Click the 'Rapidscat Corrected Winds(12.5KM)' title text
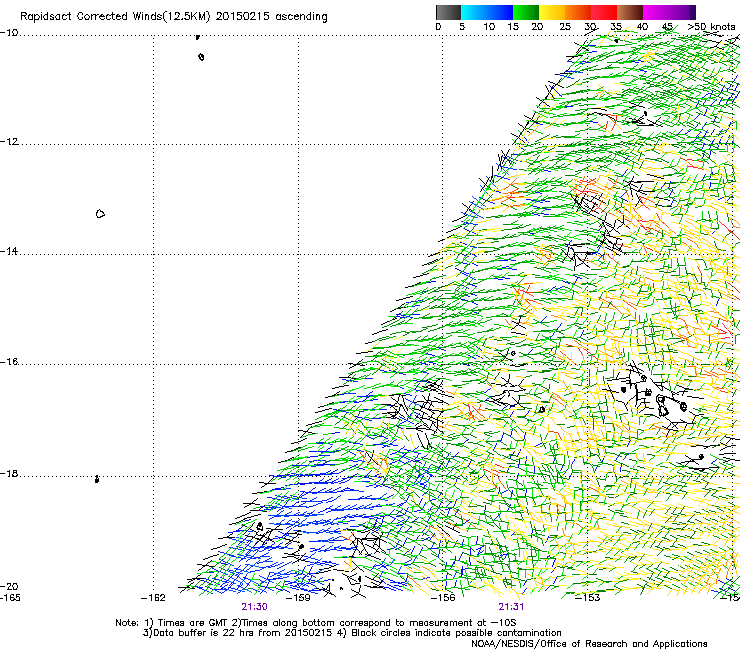This screenshot has height=650, width=740. (x=115, y=16)
